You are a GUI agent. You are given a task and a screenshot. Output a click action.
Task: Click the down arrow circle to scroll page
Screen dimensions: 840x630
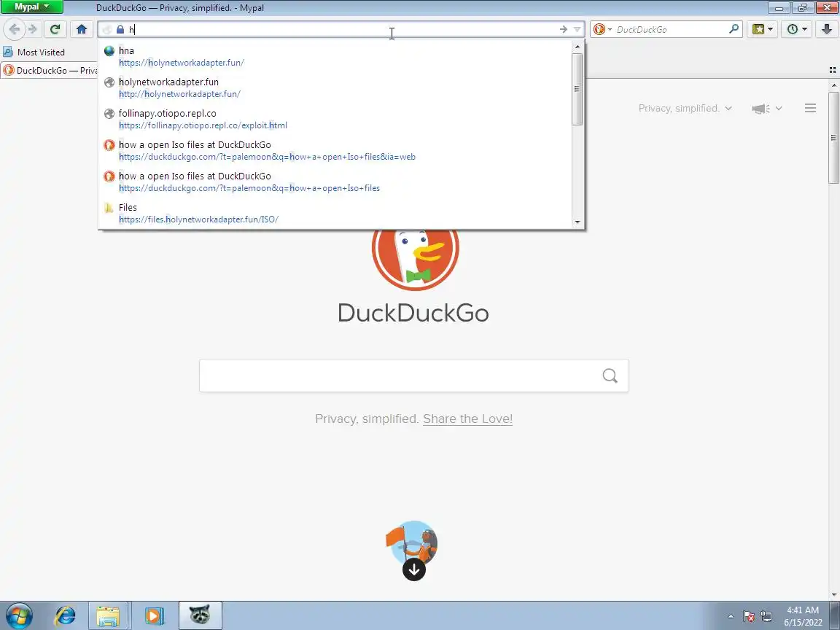click(x=414, y=569)
